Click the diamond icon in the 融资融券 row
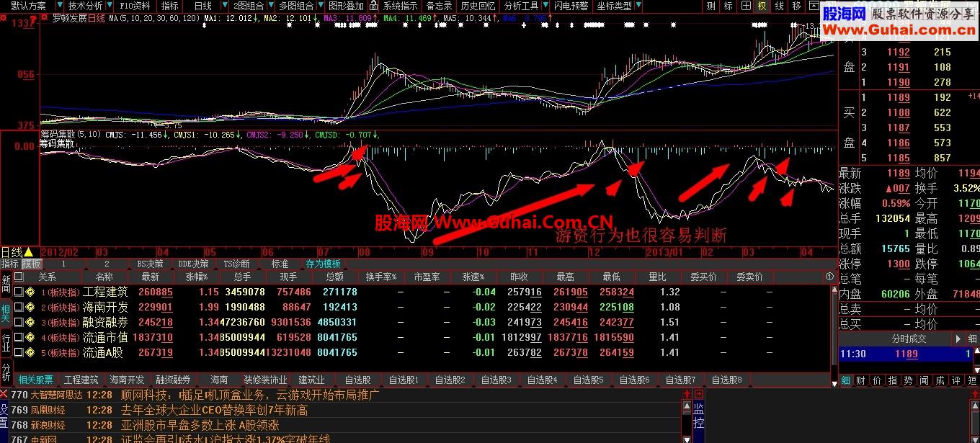Viewport: 980px width, 443px height. 30,322
